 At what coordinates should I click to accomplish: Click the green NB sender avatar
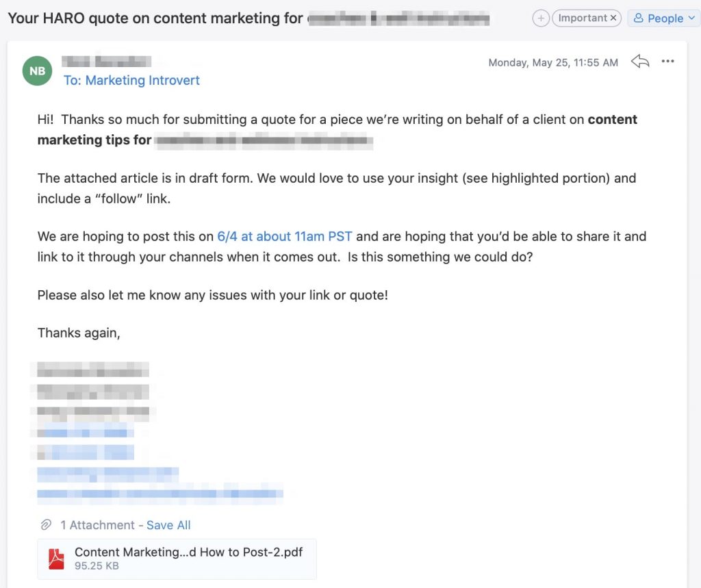[37, 71]
